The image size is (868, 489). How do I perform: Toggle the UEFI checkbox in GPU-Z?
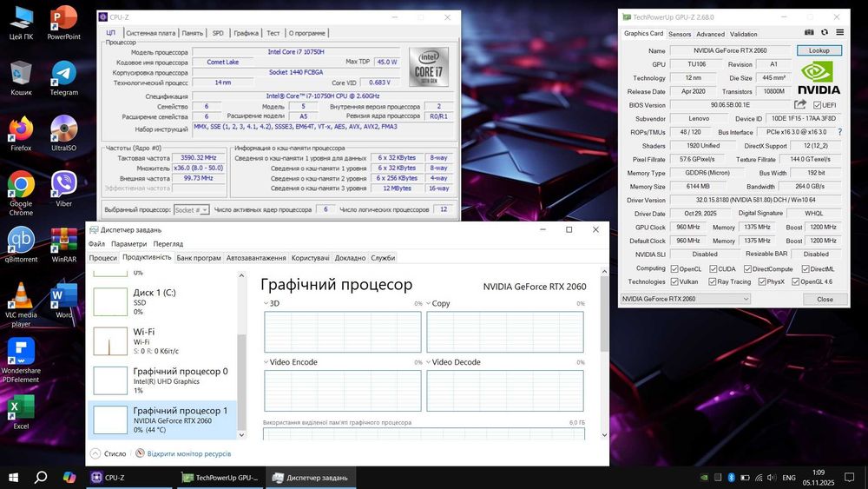[816, 105]
